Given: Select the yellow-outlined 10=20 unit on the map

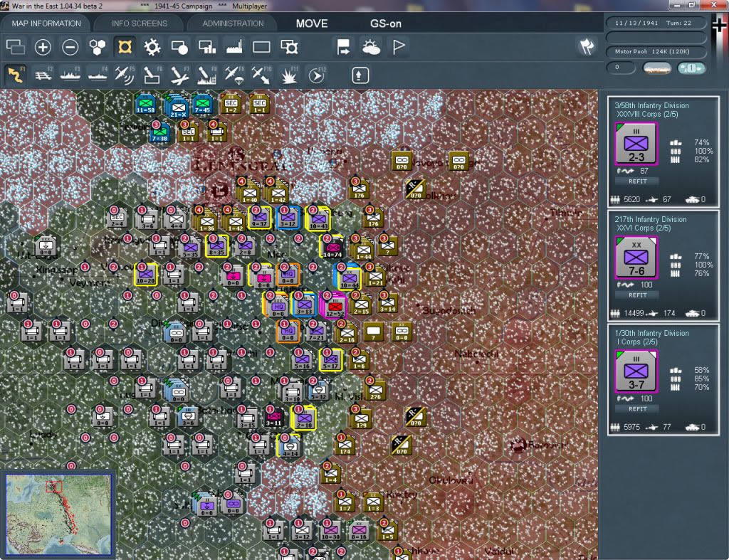Looking at the screenshot, I should point(145,274).
